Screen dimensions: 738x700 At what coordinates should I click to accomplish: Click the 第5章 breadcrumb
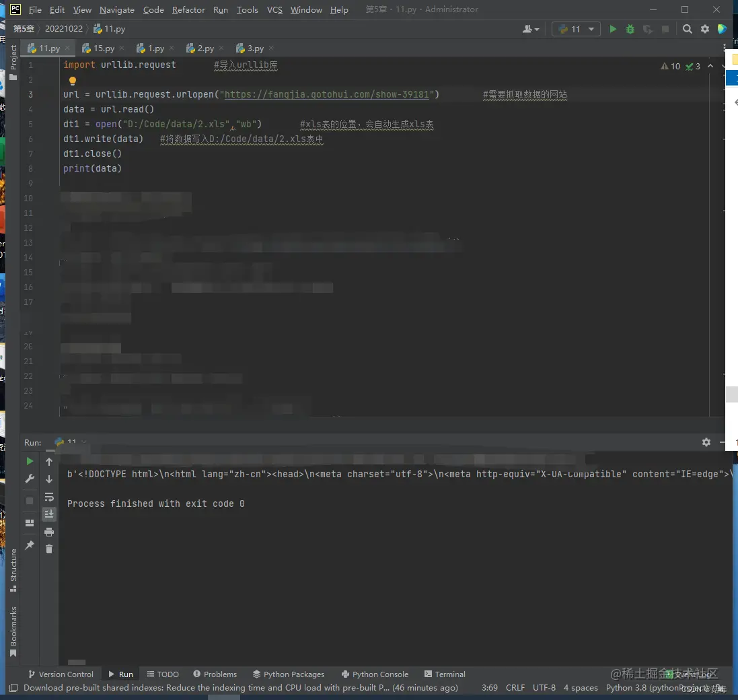24,29
